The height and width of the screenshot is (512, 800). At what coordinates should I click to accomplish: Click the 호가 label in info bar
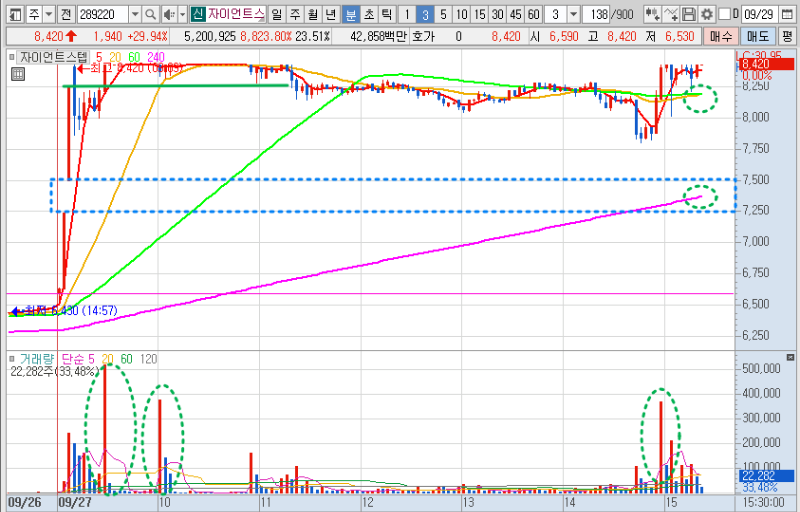[x=423, y=37]
